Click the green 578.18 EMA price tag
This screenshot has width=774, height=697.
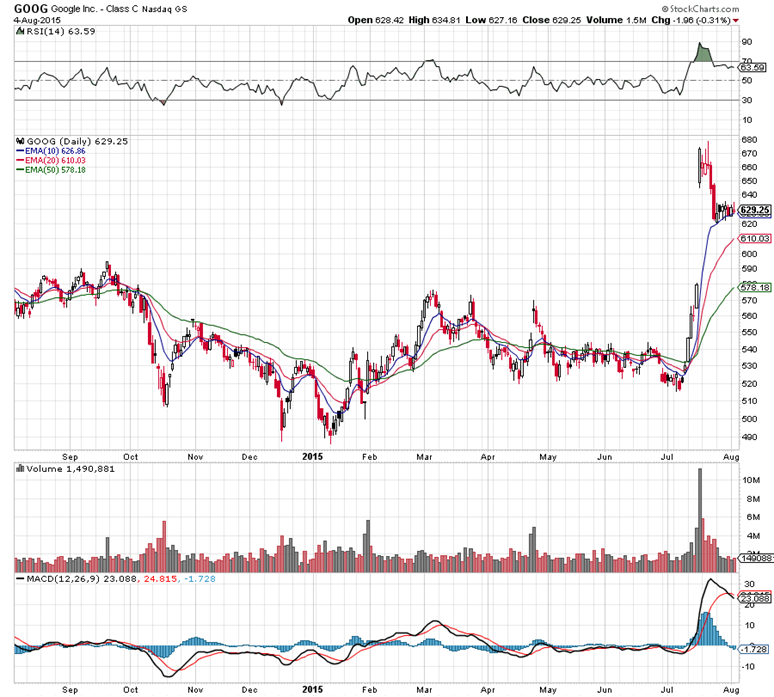(x=752, y=288)
